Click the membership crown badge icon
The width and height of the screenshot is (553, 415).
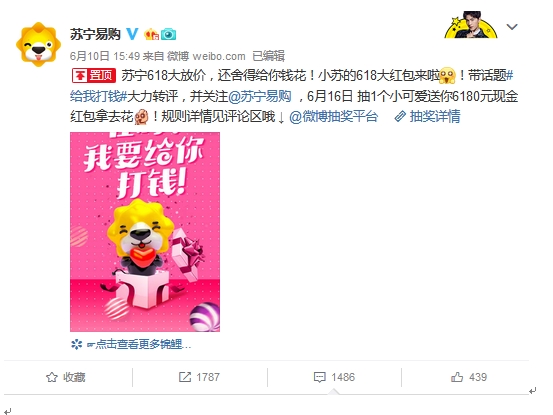151,34
